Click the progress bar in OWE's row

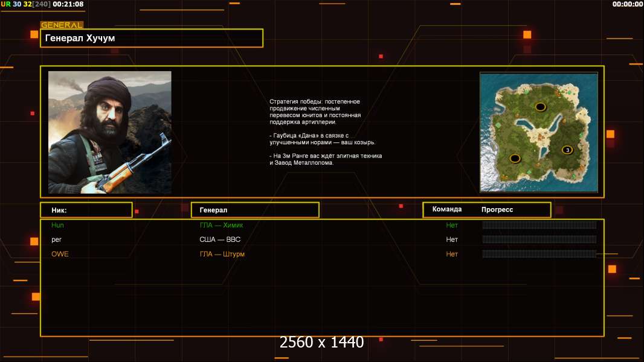(539, 254)
